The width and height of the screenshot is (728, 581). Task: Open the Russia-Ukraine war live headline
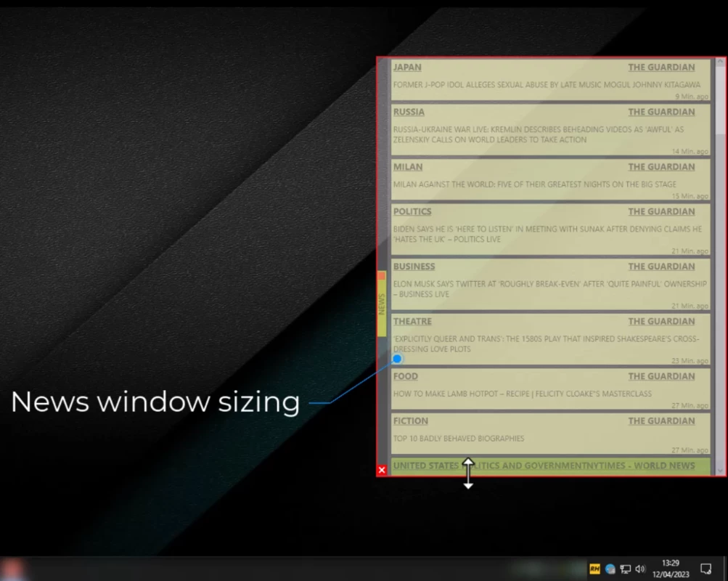[539, 134]
